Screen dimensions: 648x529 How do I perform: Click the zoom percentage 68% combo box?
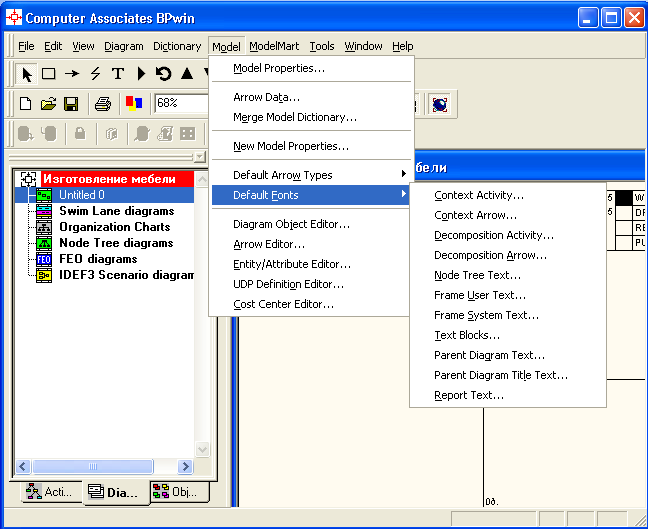[x=181, y=103]
